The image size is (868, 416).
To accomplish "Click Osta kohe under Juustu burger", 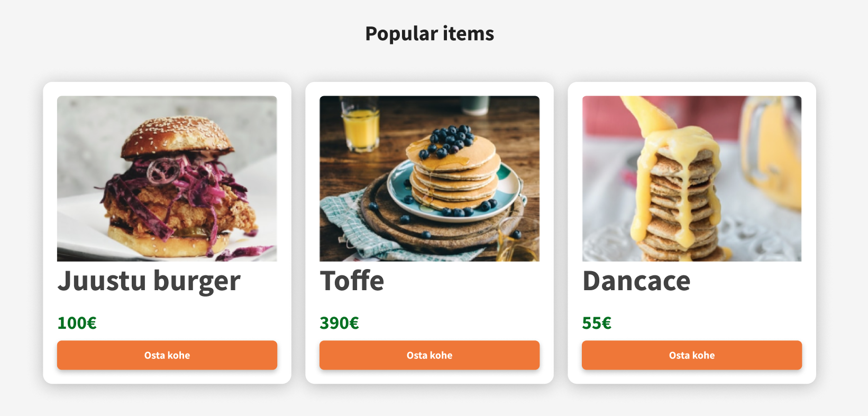I will [167, 355].
